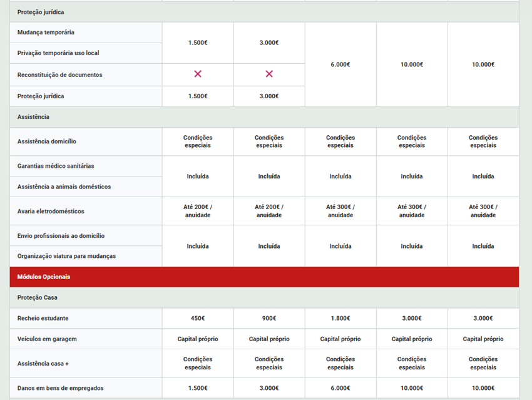532x400 pixels.
Task: Click the Avaria eletrodomésticos row label
Action: pos(51,211)
